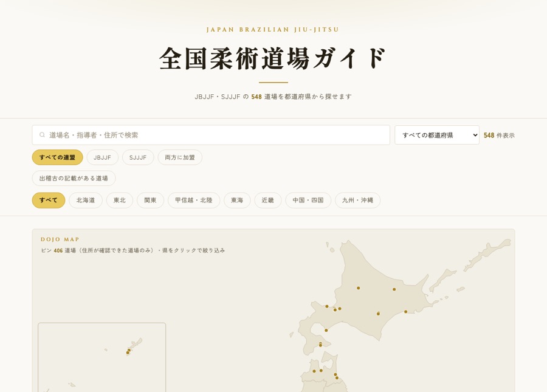The image size is (547, 392).
Task: Click the 全国柔術道場ガイド page title
Action: [x=273, y=58]
